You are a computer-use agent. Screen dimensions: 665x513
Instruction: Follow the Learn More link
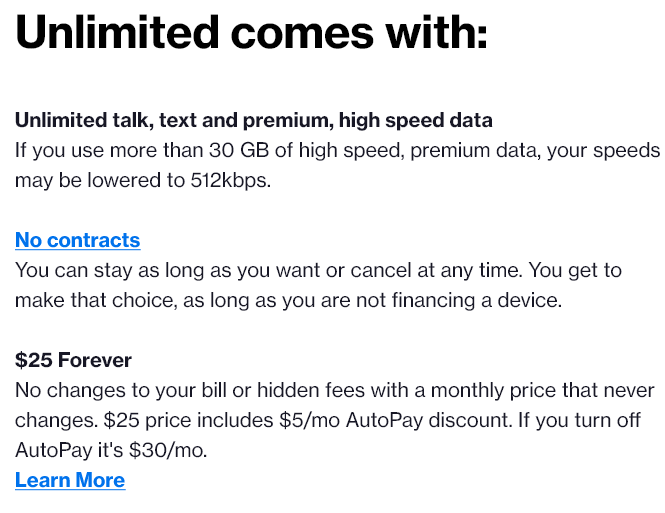tap(70, 480)
